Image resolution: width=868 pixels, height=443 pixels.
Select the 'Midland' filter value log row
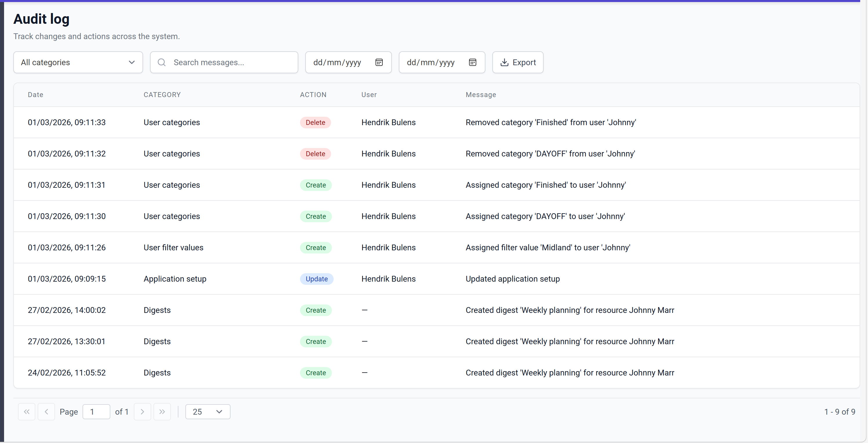[436, 247]
